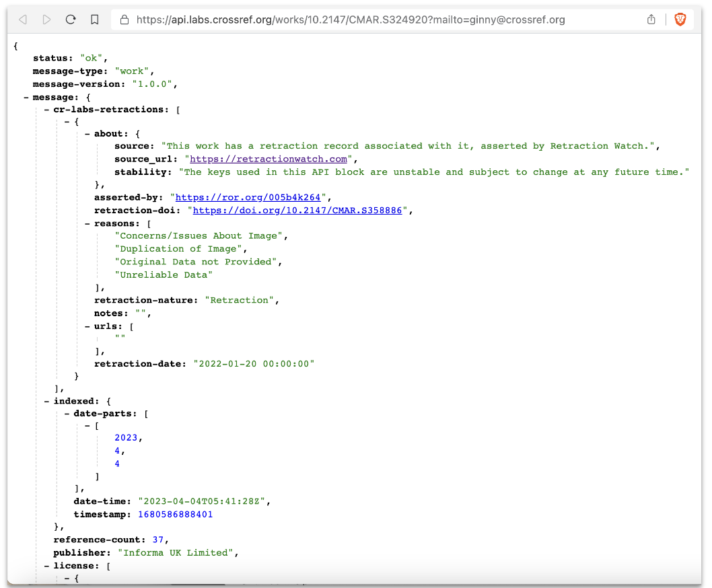The width and height of the screenshot is (712, 588).
Task: Open the share menu icon
Action: pos(651,20)
